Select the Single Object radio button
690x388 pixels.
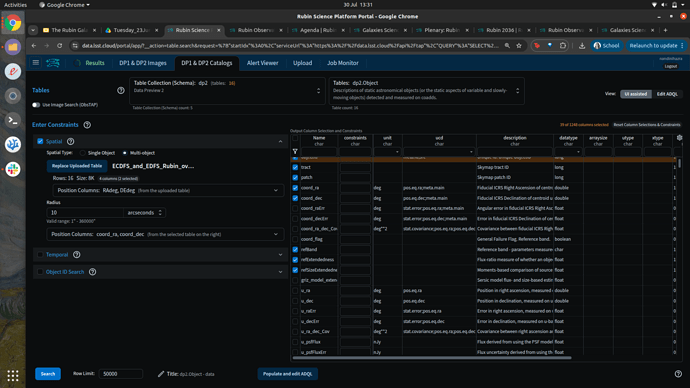pos(83,153)
